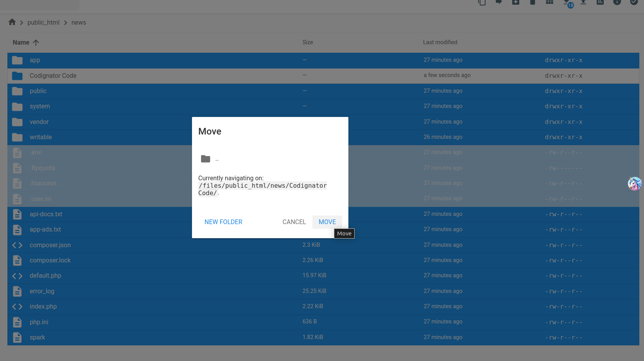Switch view using the grid icon
Image resolution: width=644 pixels, height=361 pixels.
(x=549, y=2)
